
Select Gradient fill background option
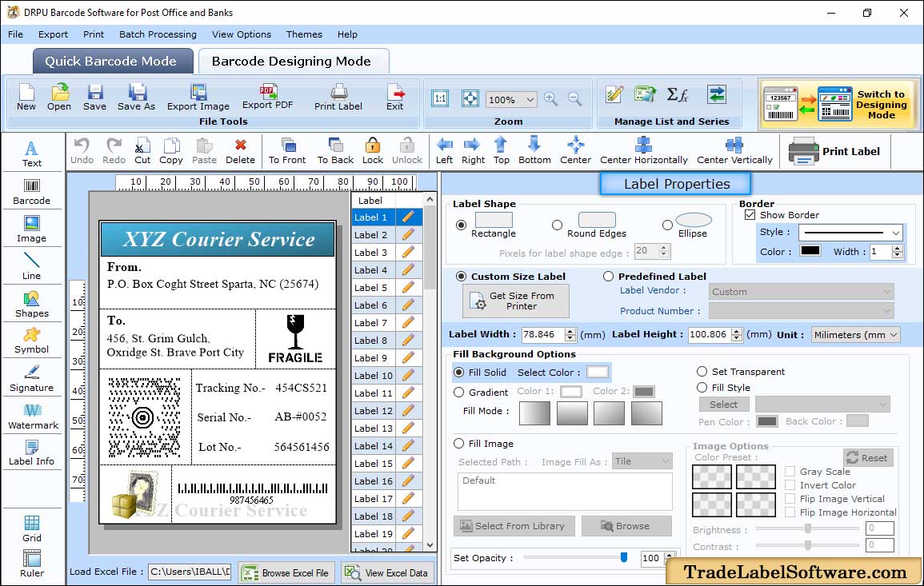(459, 393)
